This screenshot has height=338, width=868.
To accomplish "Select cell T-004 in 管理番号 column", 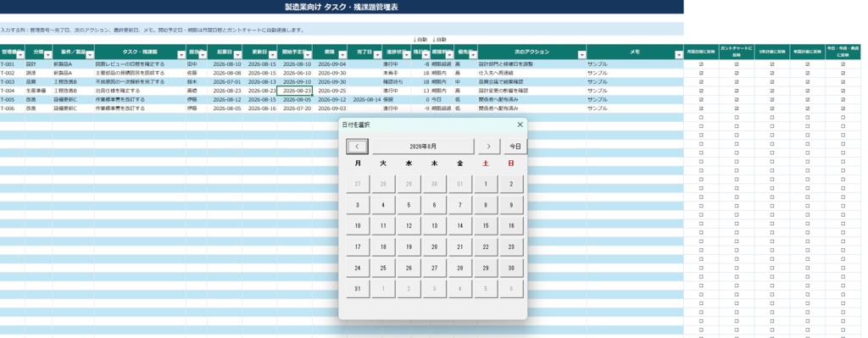I will (12, 91).
